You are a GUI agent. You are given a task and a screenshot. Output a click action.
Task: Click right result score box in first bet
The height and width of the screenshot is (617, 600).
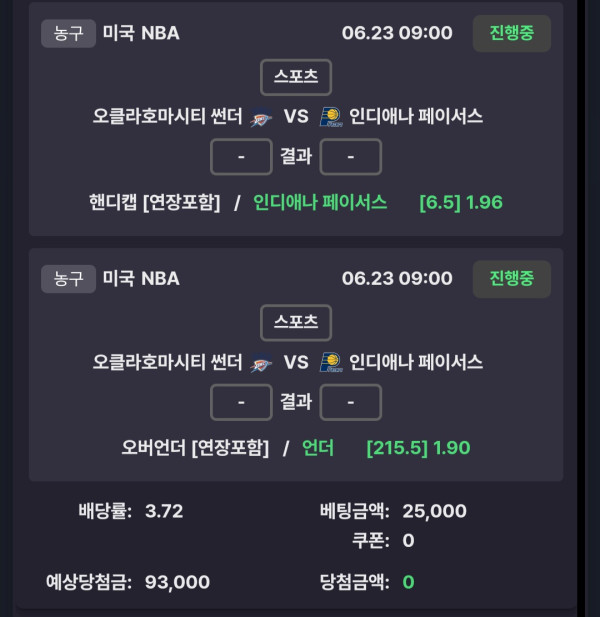[x=351, y=157]
